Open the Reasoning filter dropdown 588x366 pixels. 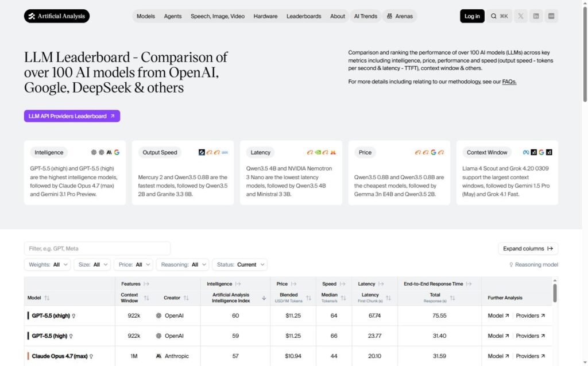(183, 265)
